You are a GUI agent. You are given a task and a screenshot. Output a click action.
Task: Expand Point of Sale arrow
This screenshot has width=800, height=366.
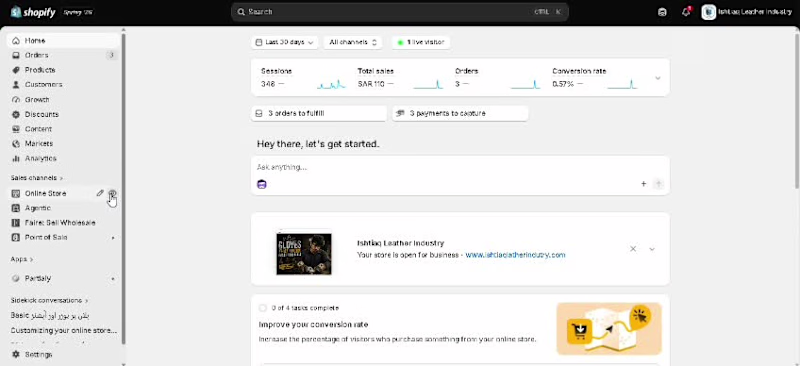coord(113,238)
